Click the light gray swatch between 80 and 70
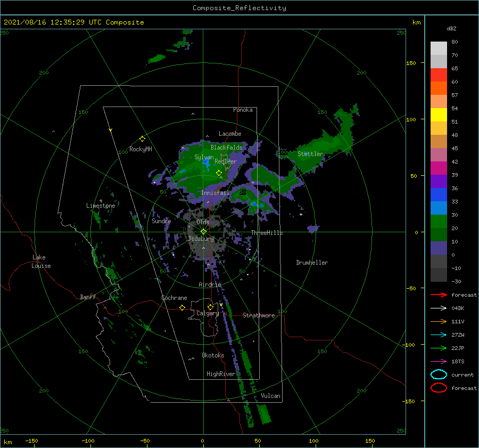 click(439, 48)
